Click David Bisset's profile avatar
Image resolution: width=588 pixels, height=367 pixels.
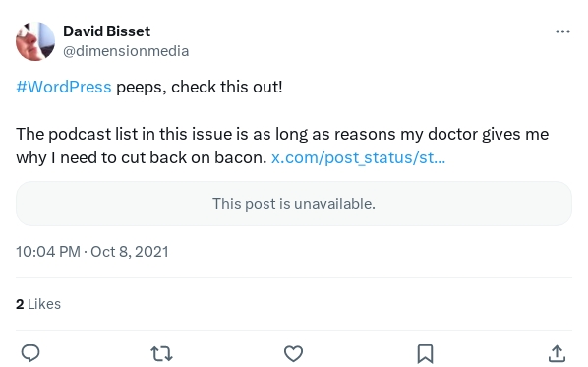[x=35, y=41]
